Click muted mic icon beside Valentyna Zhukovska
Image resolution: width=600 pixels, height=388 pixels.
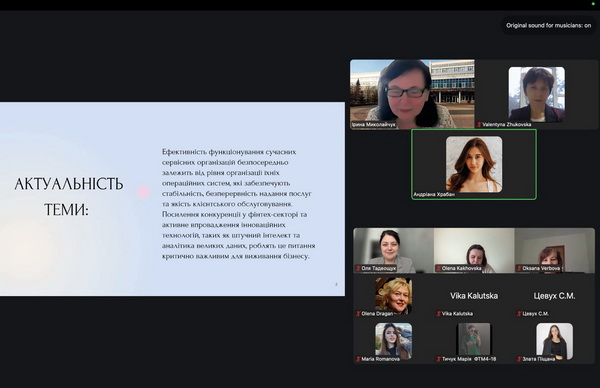(479, 125)
